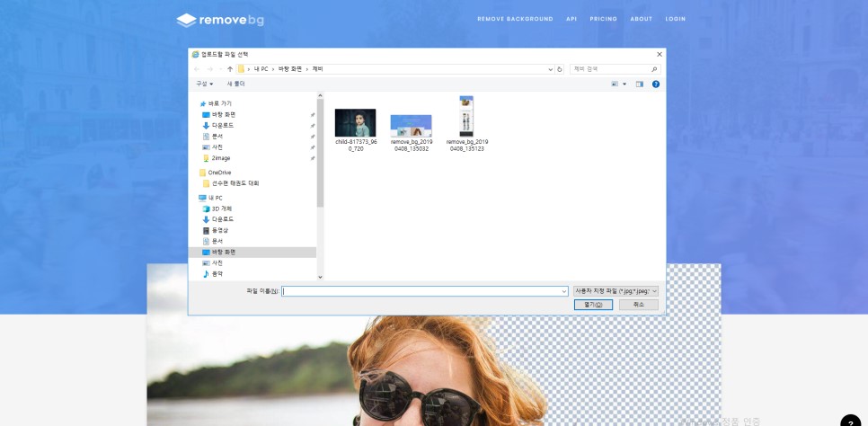This screenshot has width=868, height=426.
Task: Click the folder icon in address bar
Action: tap(241, 69)
